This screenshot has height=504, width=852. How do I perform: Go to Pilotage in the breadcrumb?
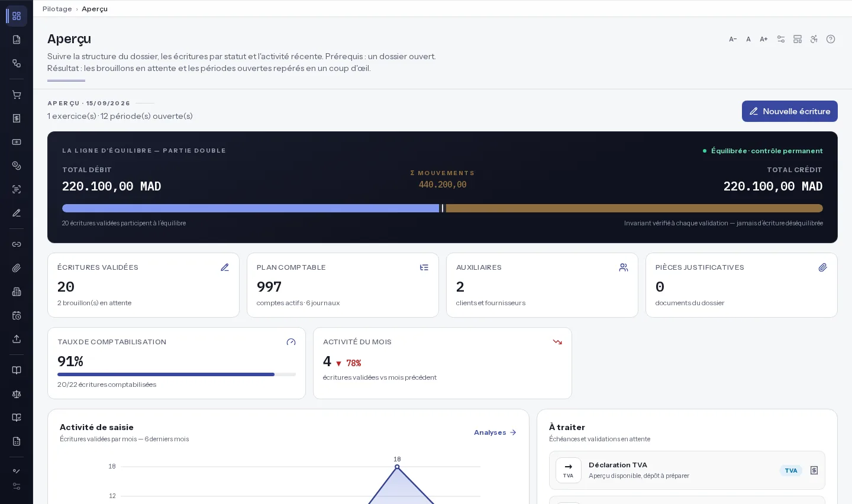pyautogui.click(x=57, y=9)
